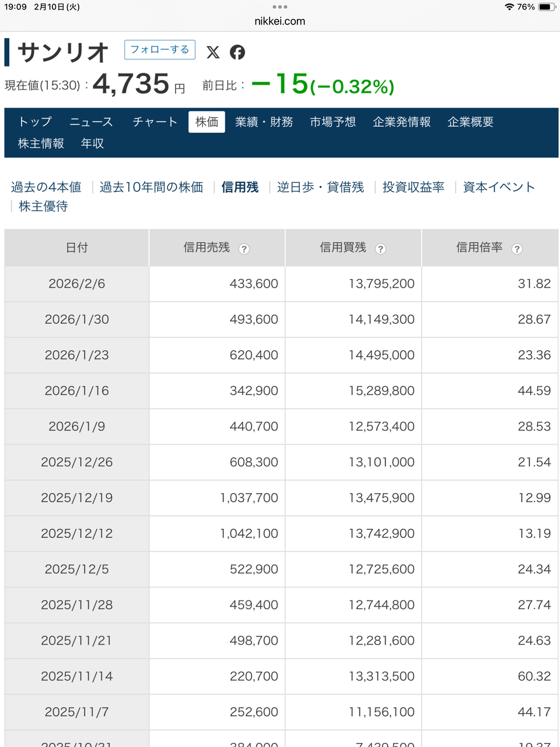Image resolution: width=560 pixels, height=747 pixels.
Task: Open help icon beside 信用買残 header
Action: [380, 249]
